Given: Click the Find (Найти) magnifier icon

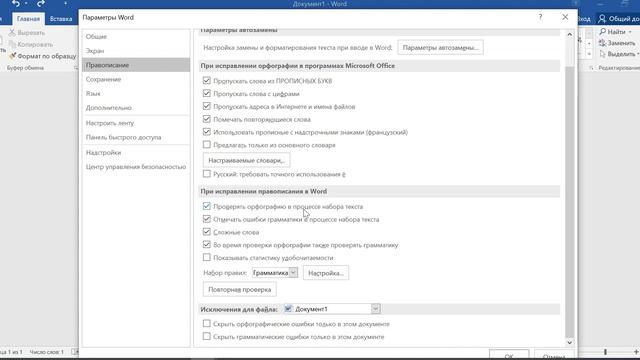Looking at the screenshot, I should coord(602,31).
